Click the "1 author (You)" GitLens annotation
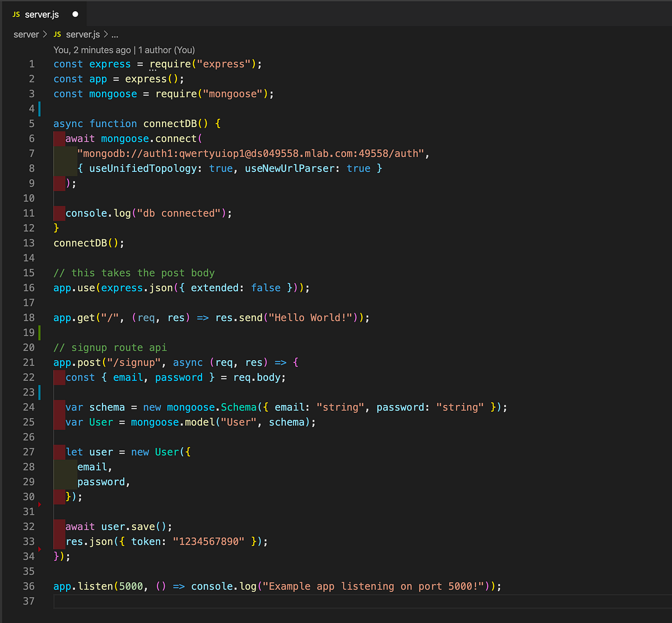The image size is (672, 623). tap(168, 50)
